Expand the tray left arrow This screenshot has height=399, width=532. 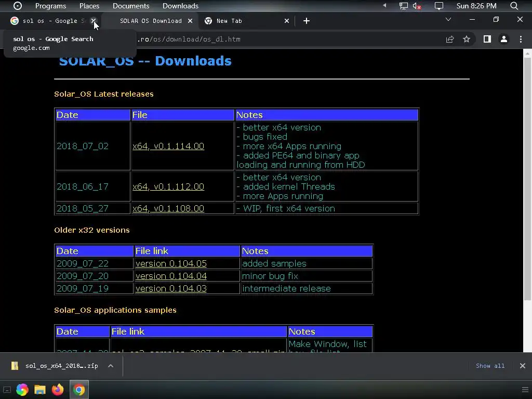pos(384,5)
